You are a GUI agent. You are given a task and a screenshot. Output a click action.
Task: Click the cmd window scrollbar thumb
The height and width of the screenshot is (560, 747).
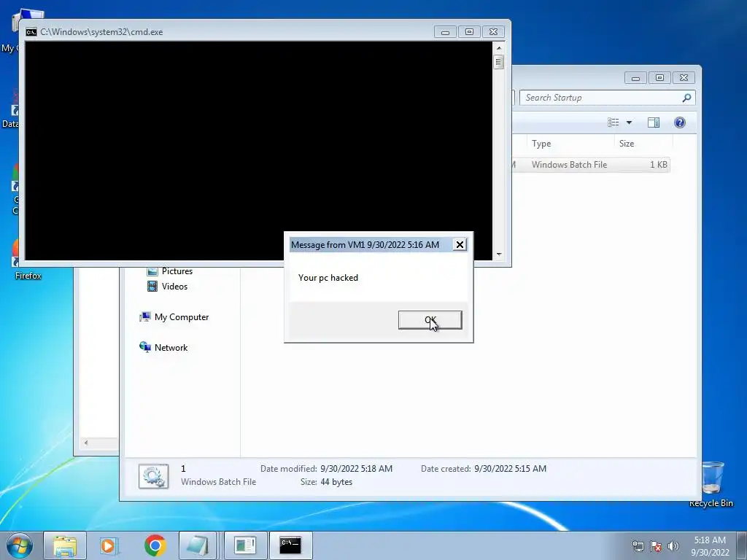[x=499, y=62]
